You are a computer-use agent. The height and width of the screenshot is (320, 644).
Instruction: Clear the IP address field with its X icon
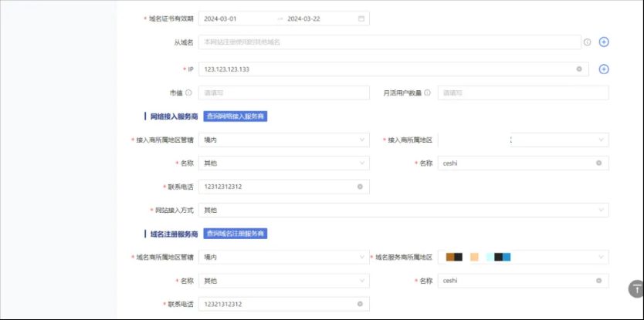(579, 69)
